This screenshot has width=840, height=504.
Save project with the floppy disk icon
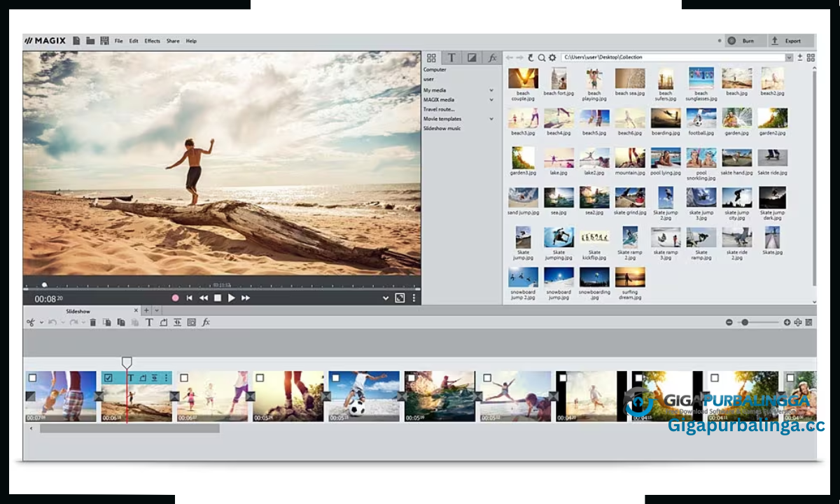pos(104,41)
